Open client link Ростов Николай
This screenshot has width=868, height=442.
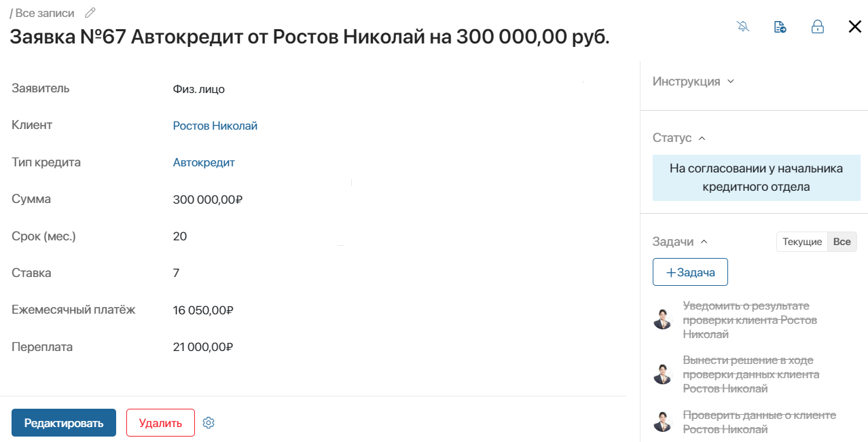tap(215, 126)
